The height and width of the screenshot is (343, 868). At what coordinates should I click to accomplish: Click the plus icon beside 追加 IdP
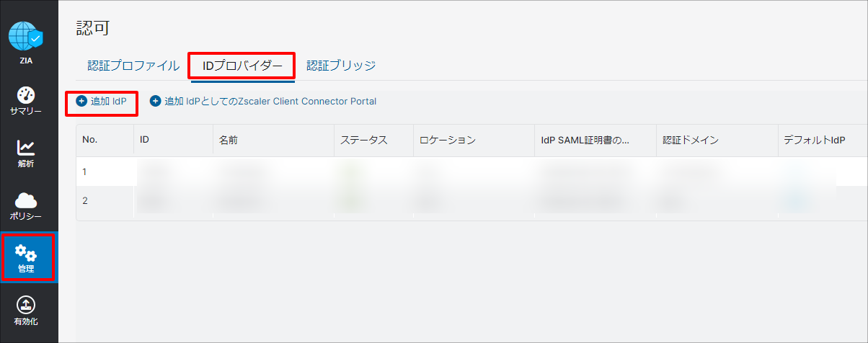click(81, 102)
